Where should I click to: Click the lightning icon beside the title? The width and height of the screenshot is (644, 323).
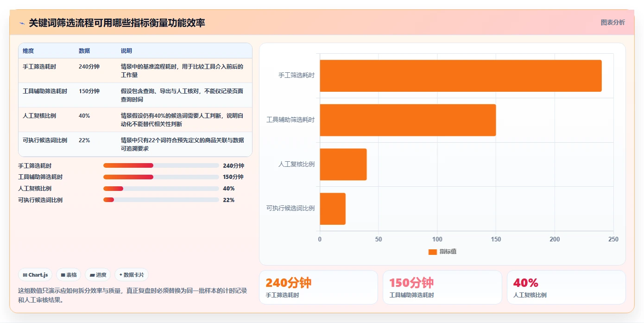point(22,23)
